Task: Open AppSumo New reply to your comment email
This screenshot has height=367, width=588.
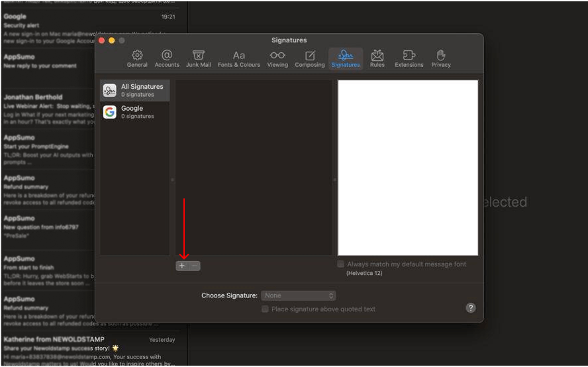Action: coord(49,68)
